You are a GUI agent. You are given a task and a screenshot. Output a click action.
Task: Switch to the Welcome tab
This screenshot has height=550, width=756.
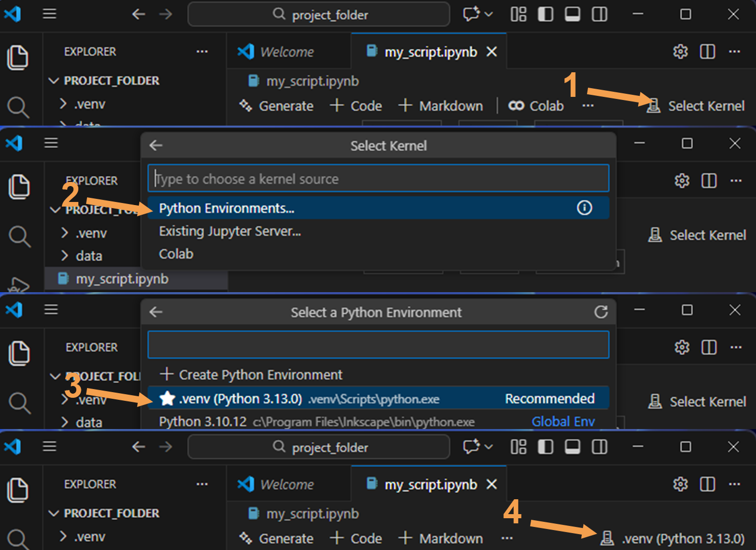[x=287, y=51]
